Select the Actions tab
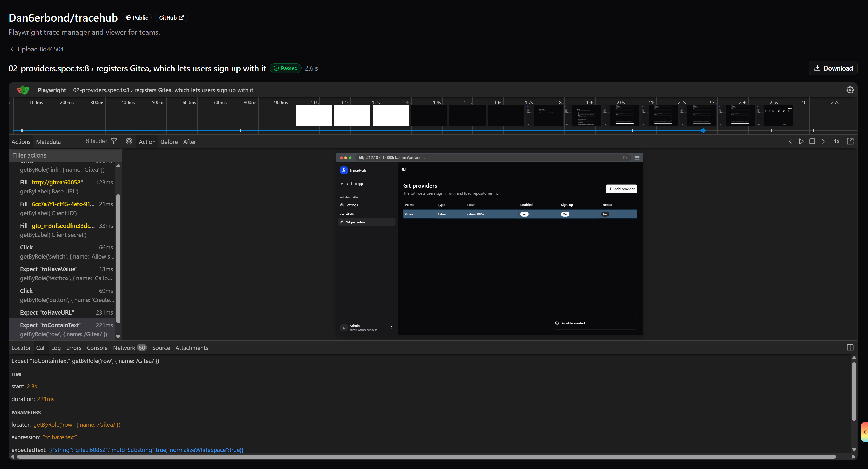 coord(21,142)
